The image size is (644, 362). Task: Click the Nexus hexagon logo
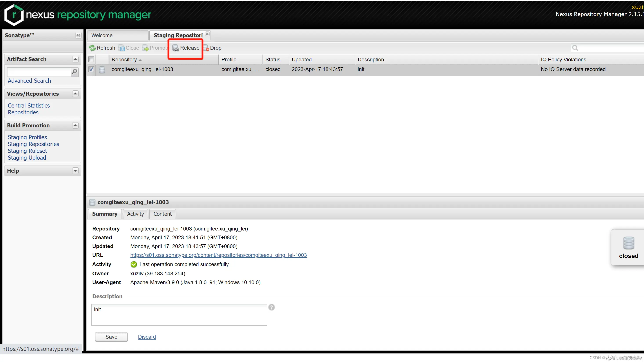14,15
